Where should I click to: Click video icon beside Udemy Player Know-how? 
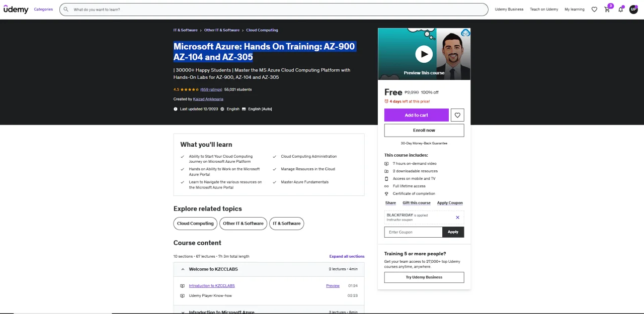(182, 296)
